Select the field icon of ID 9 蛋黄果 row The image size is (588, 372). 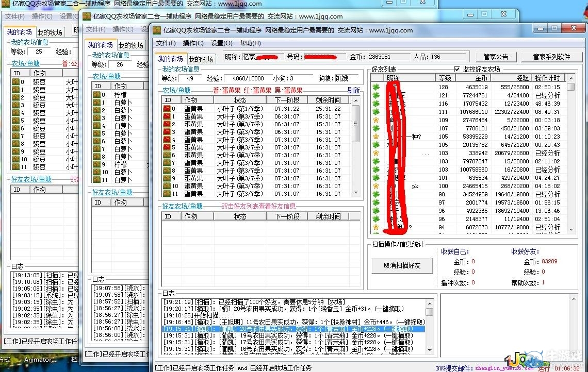tap(167, 178)
